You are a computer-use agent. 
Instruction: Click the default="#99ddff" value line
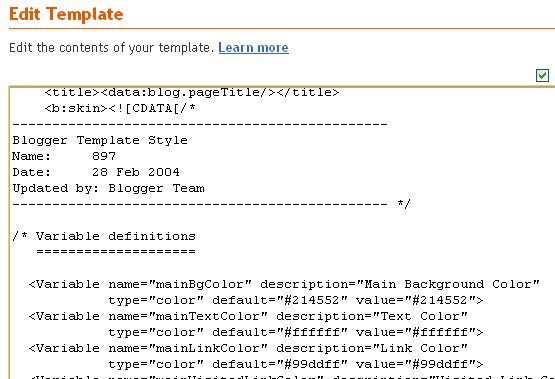(296, 364)
